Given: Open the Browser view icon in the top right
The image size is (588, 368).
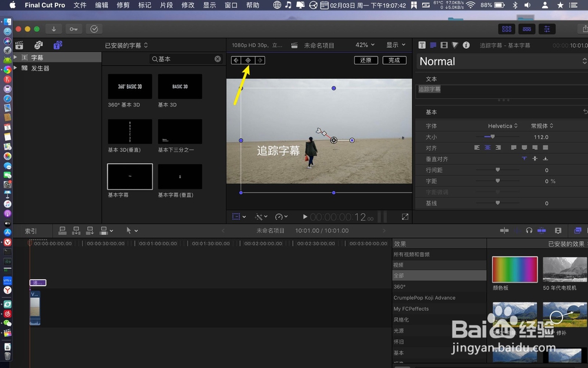Looking at the screenshot, I should [507, 29].
